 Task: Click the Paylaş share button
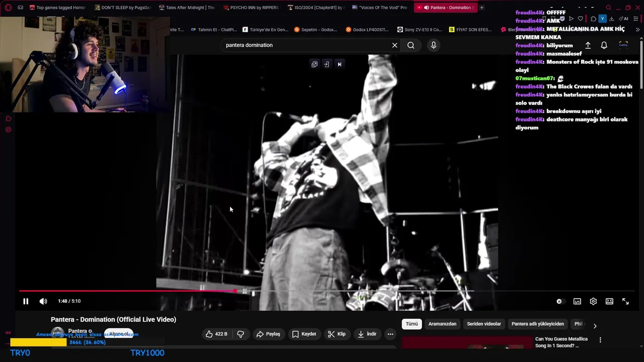268,334
